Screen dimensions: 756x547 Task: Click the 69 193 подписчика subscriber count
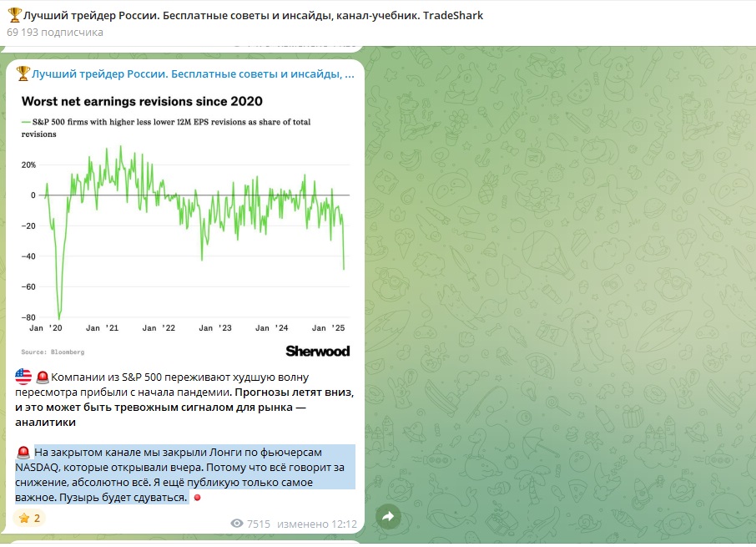pos(55,33)
